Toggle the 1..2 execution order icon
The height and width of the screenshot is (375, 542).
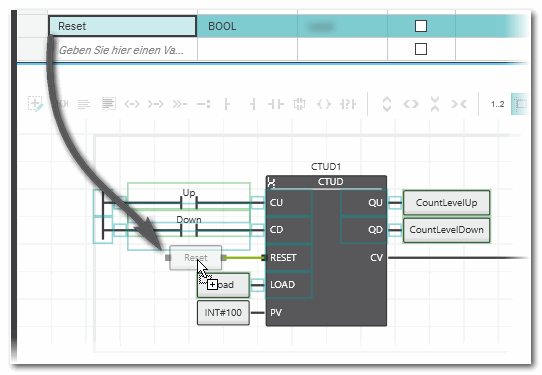[497, 104]
